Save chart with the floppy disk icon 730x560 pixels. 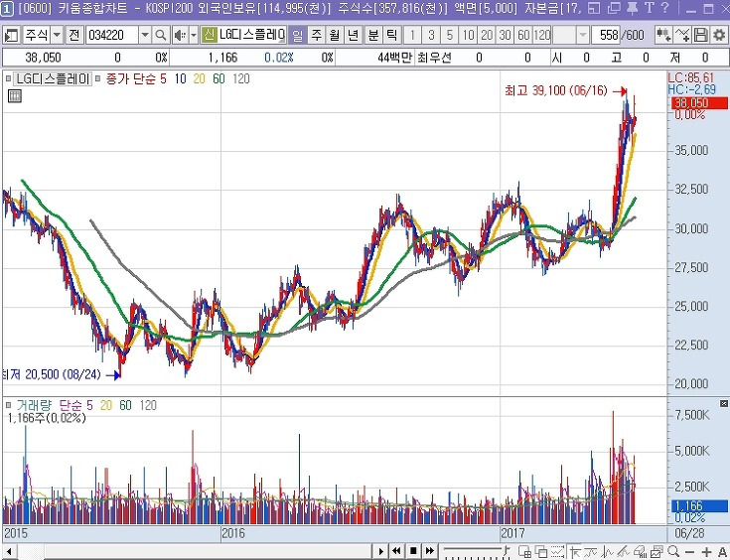click(x=700, y=35)
